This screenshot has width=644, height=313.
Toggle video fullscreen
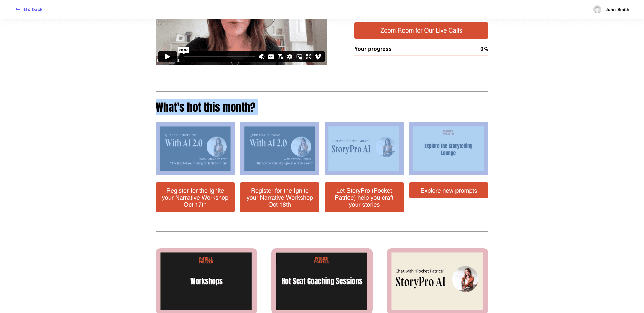pyautogui.click(x=309, y=57)
